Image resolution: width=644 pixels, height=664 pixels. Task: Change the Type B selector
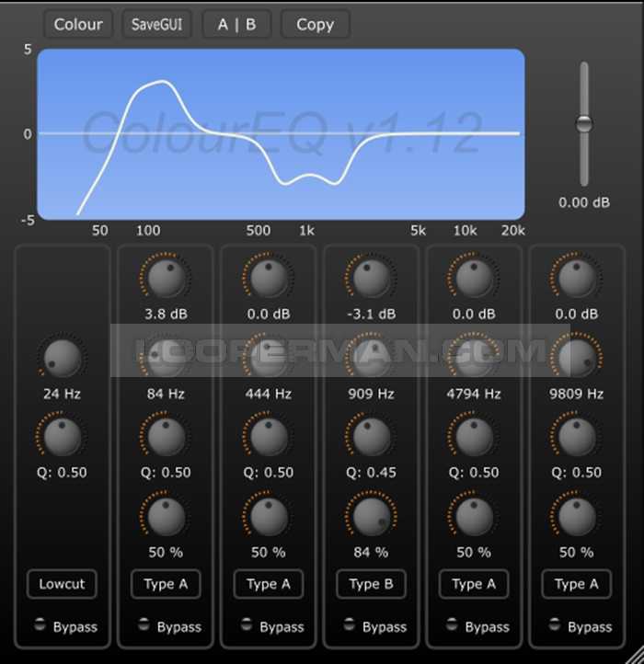(x=371, y=584)
